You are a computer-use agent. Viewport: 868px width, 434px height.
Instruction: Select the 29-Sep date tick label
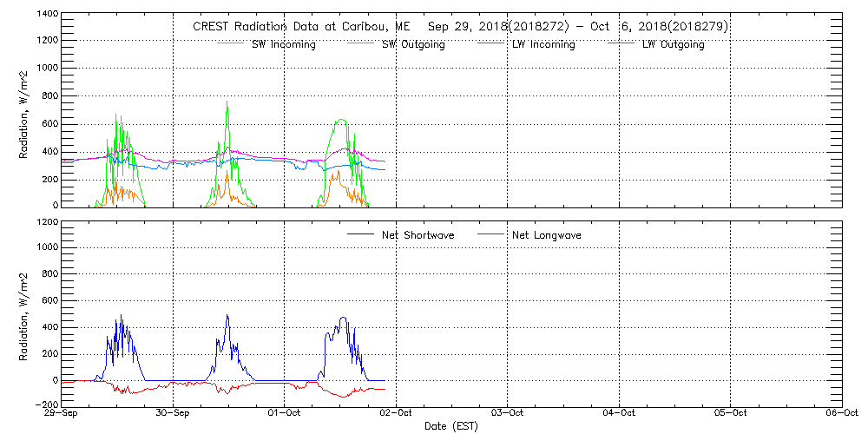tap(62, 414)
